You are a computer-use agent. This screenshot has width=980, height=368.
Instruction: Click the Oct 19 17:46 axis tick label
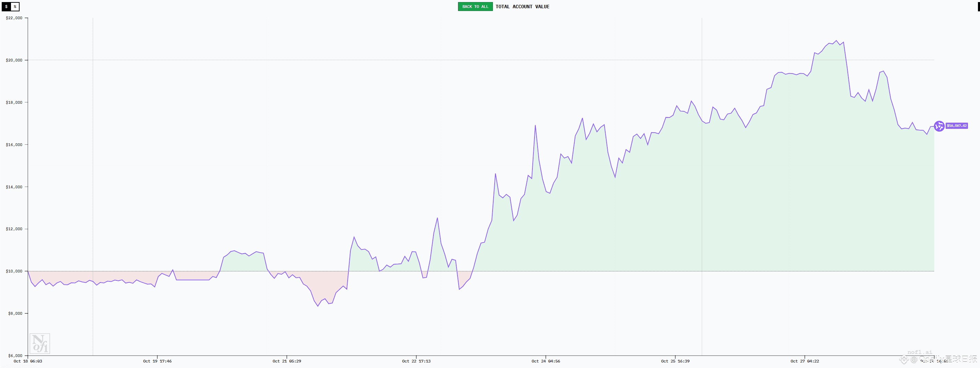tap(157, 361)
